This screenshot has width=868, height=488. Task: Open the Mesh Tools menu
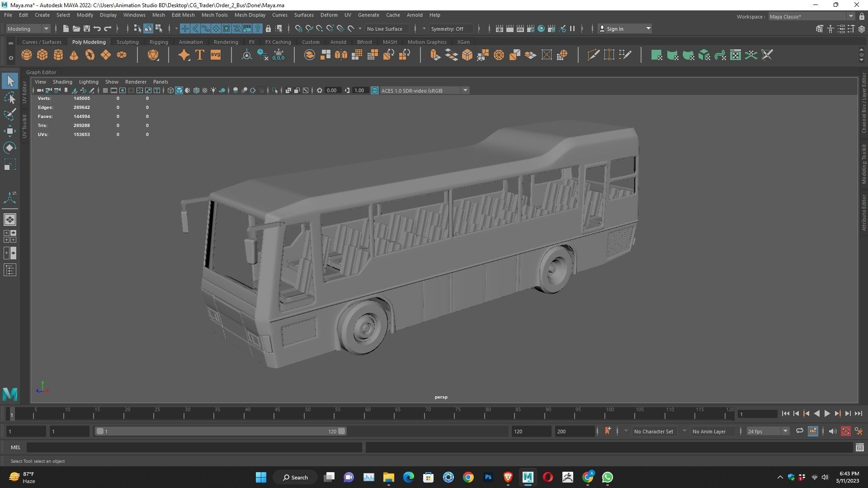(214, 15)
